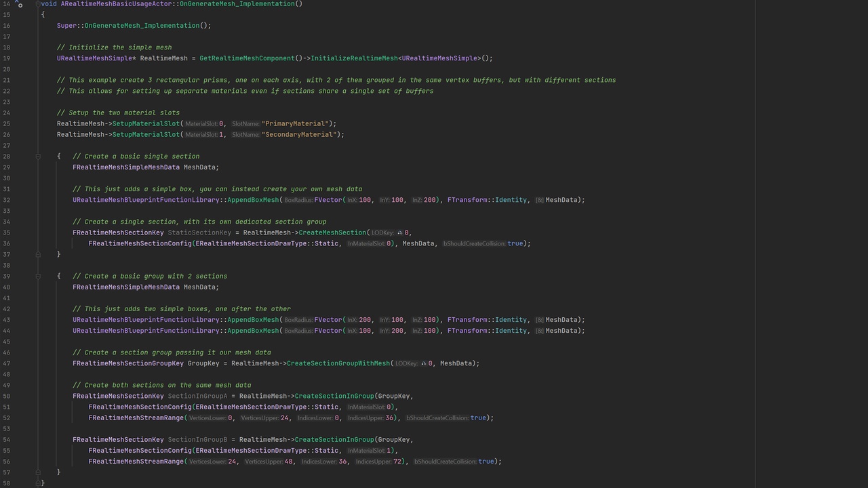Set a breakpoint on line 32
The image size is (868, 488).
[x=26, y=200]
